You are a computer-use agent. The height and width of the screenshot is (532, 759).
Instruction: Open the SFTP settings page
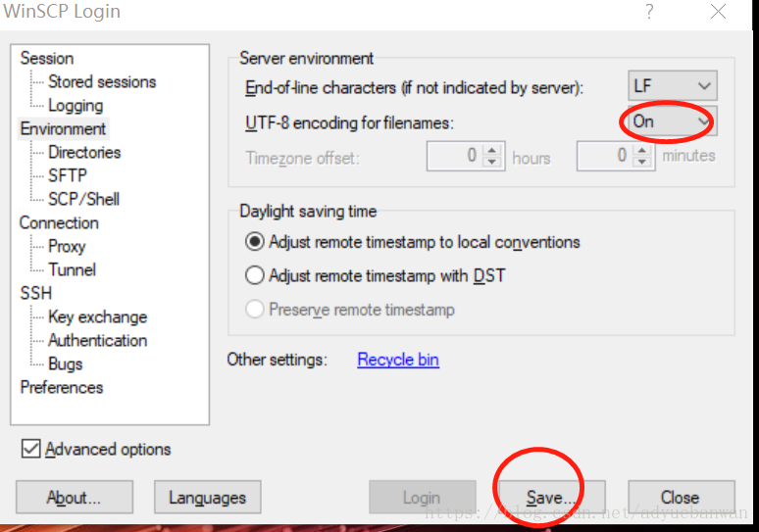[68, 175]
